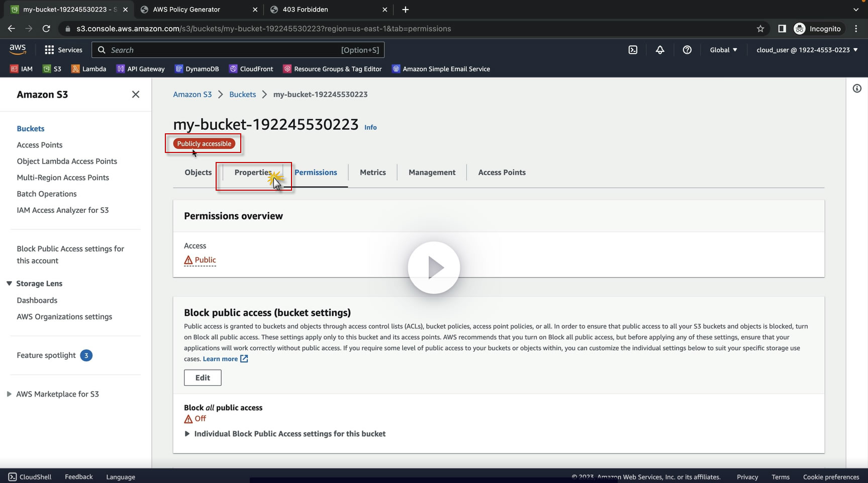
Task: Open the help question mark icon
Action: [x=687, y=50]
